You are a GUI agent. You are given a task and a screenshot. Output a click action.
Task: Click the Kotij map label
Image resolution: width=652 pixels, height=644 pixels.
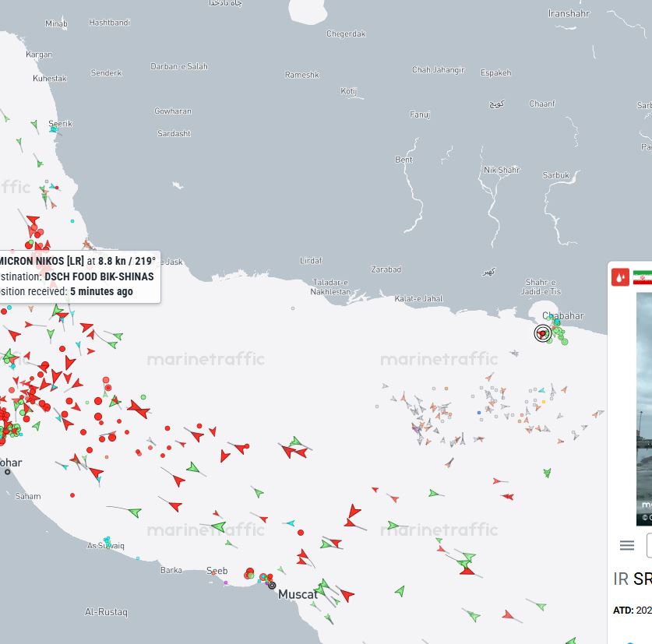tap(348, 91)
